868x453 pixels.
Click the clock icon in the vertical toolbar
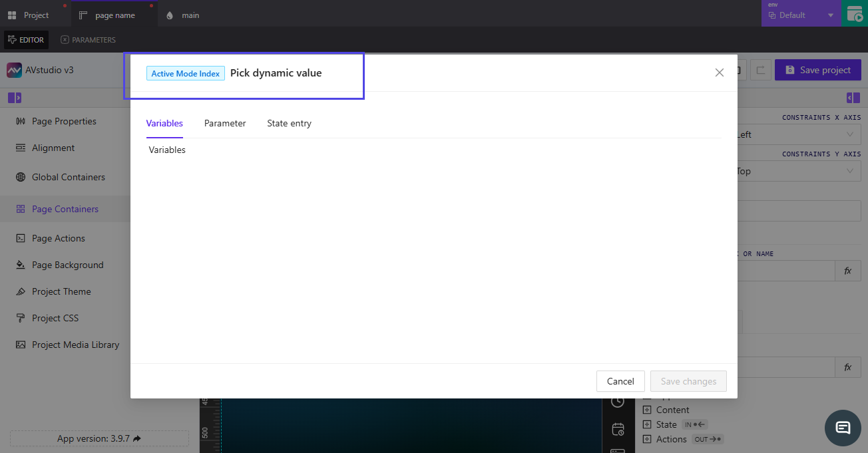618,402
